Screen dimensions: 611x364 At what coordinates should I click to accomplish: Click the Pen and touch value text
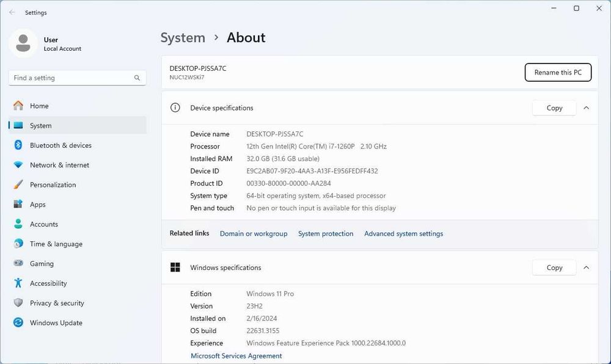tap(321, 208)
